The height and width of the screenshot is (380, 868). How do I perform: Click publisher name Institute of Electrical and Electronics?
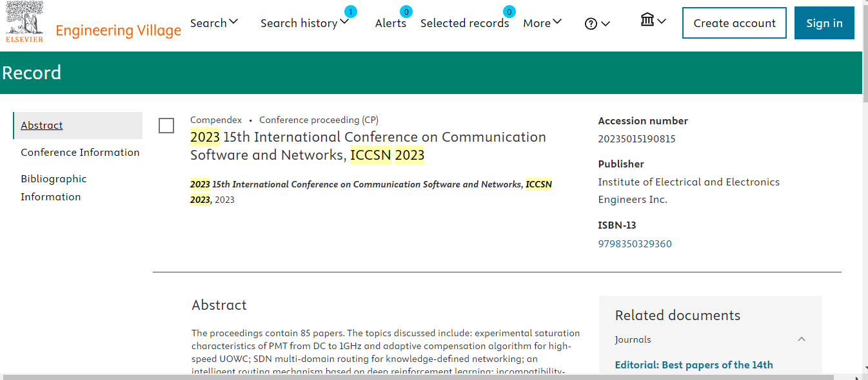tap(689, 191)
